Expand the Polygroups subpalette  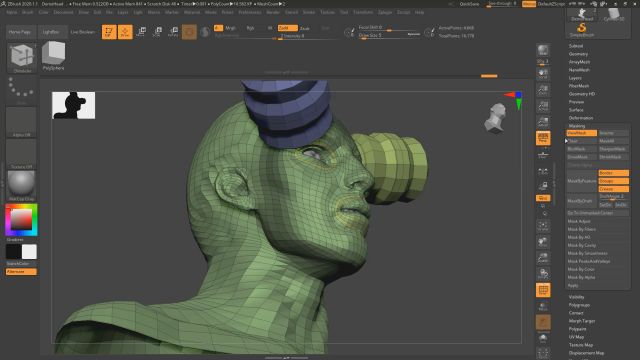click(579, 305)
